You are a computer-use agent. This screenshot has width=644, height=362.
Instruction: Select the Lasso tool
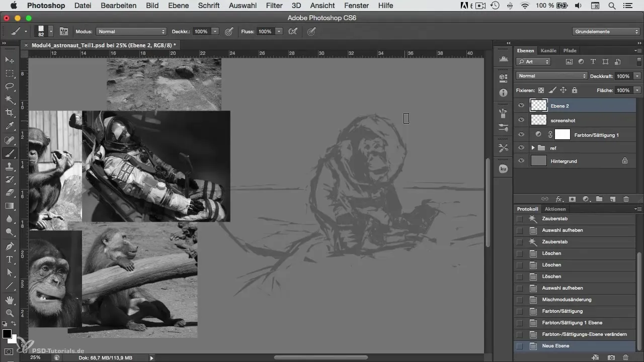point(9,86)
